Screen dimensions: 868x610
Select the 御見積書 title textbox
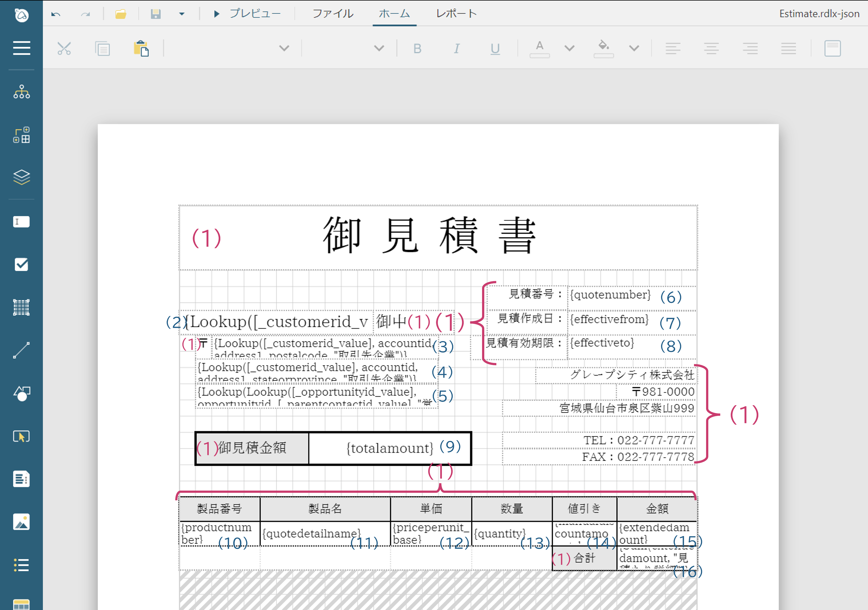tap(438, 238)
